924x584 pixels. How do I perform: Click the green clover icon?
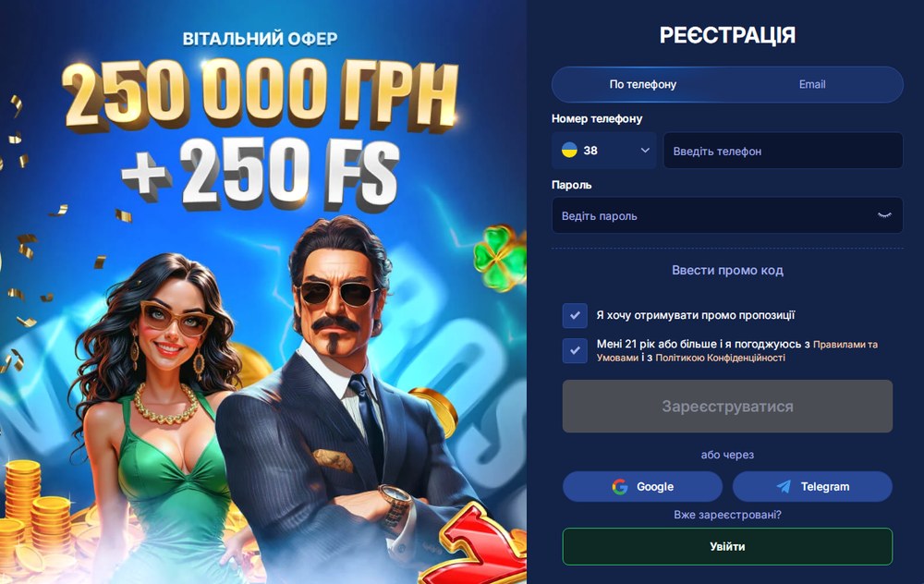[x=501, y=258]
